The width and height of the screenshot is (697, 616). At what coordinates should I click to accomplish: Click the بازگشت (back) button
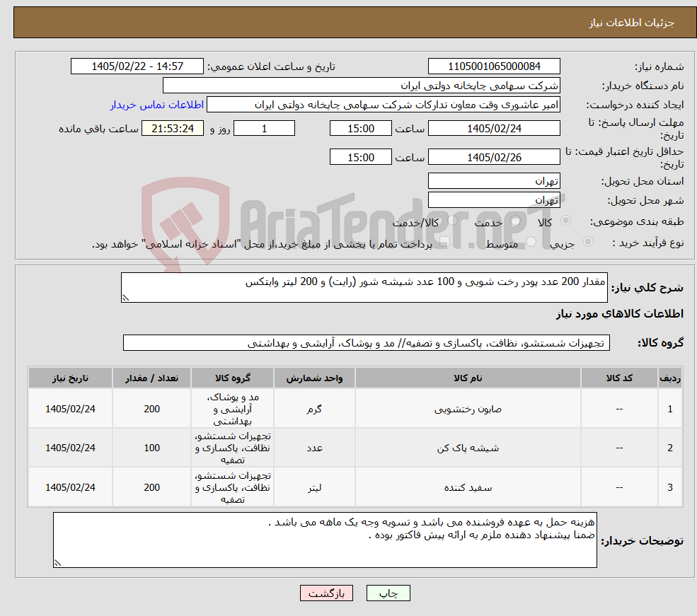pyautogui.click(x=326, y=593)
